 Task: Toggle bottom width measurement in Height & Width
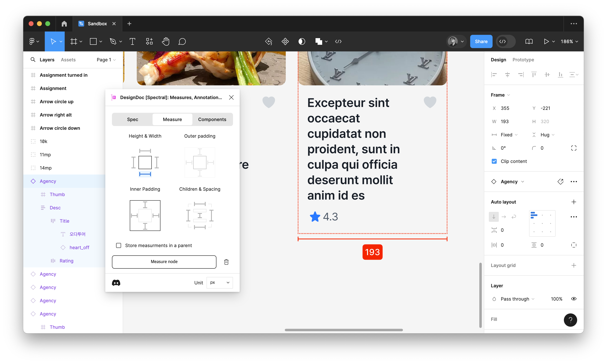[x=145, y=174]
